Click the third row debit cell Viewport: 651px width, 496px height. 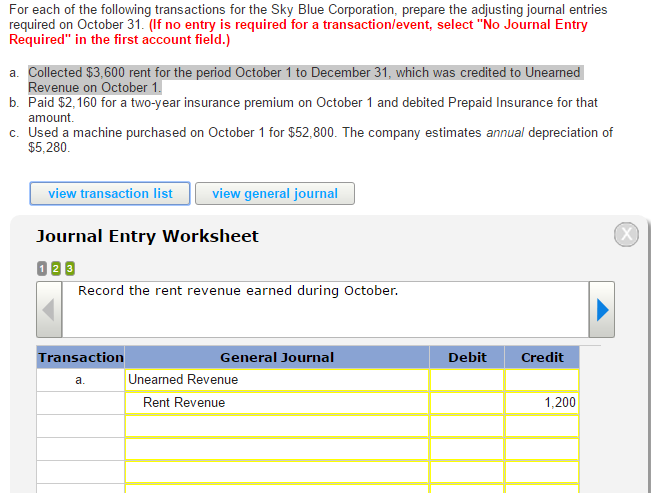point(467,426)
